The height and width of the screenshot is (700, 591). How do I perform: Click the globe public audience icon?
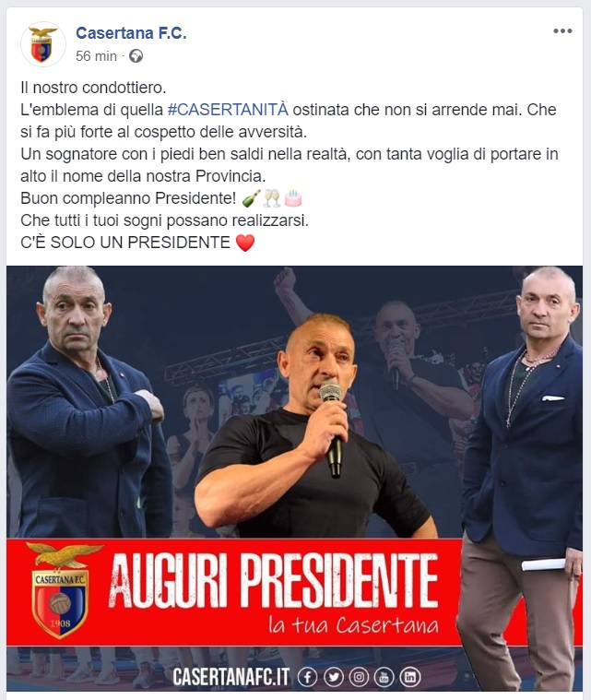point(136,56)
